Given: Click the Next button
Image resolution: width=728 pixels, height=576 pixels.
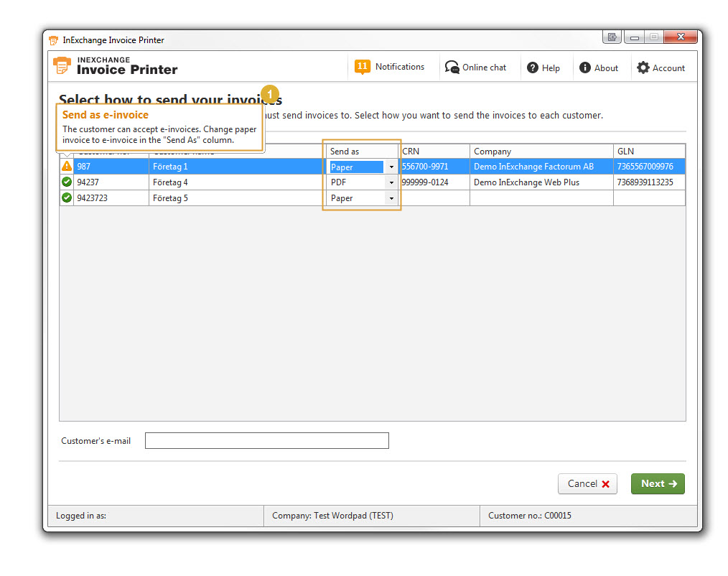Looking at the screenshot, I should click(x=658, y=483).
